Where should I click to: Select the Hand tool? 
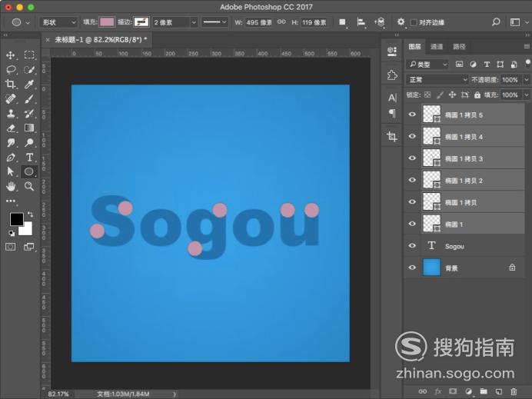[x=11, y=186]
